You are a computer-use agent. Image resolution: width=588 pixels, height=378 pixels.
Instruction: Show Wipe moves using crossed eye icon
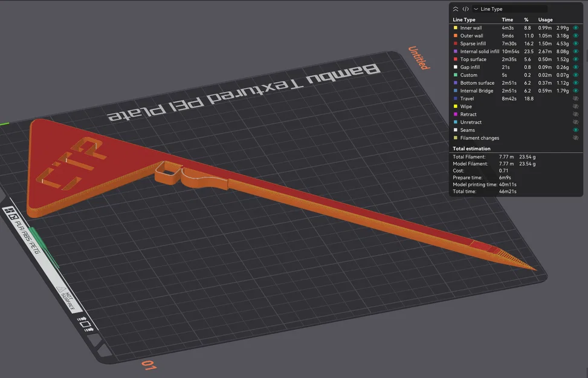[x=576, y=106]
